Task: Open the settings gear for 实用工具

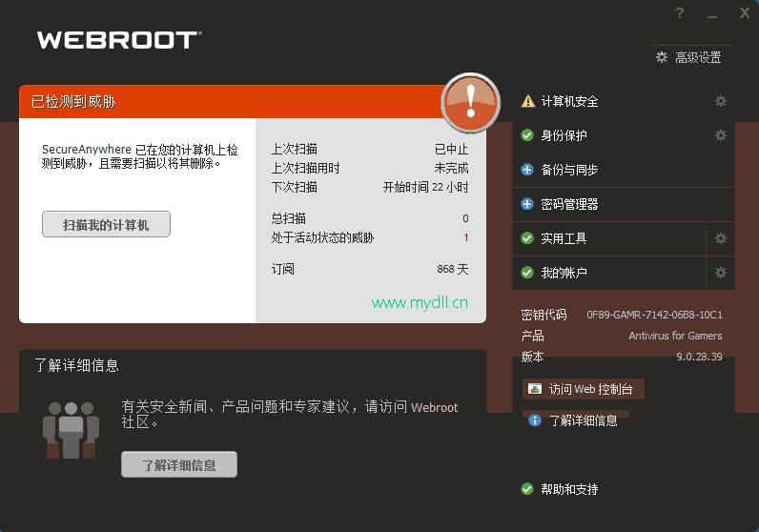Action: [x=721, y=238]
